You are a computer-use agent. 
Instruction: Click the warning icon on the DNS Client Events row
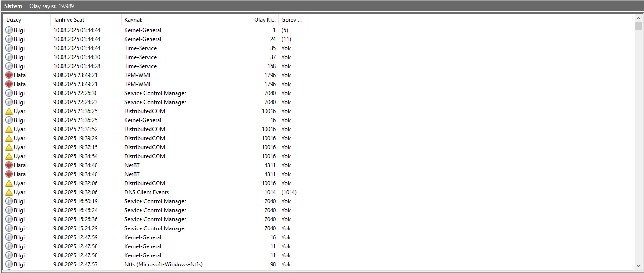[x=9, y=192]
